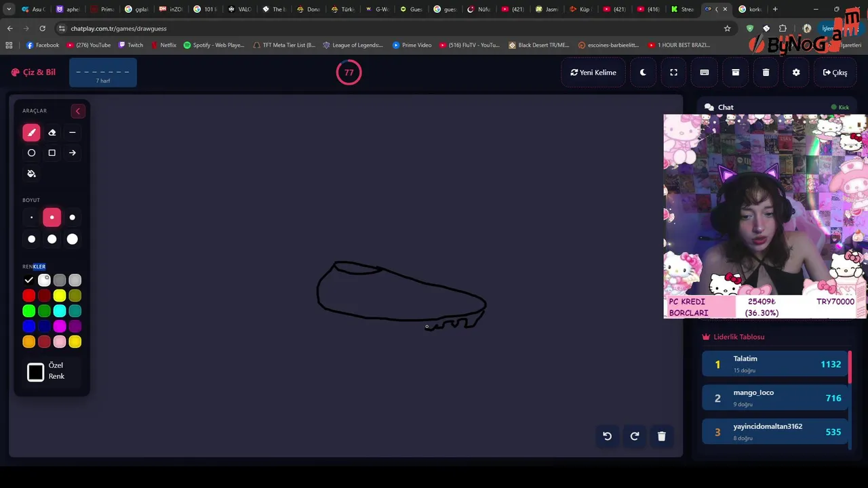Reload the page
868x488 pixels.
42,28
